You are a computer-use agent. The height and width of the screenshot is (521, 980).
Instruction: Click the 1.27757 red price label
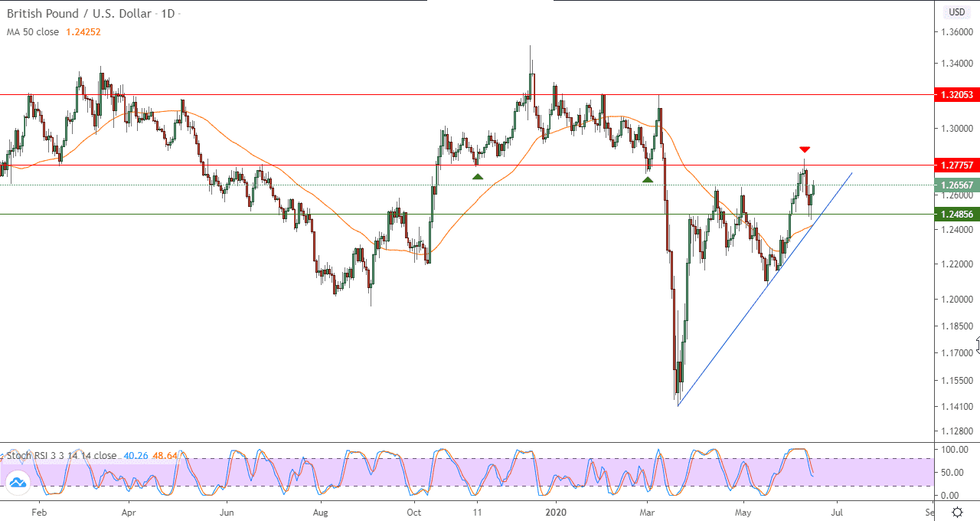pos(956,165)
